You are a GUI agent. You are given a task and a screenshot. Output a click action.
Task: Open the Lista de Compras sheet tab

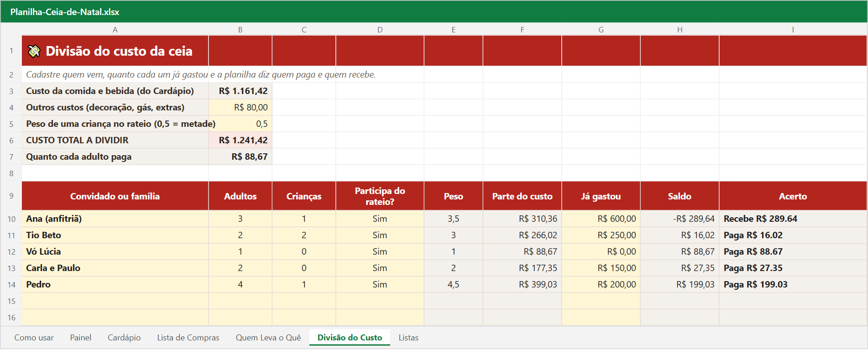tap(188, 338)
